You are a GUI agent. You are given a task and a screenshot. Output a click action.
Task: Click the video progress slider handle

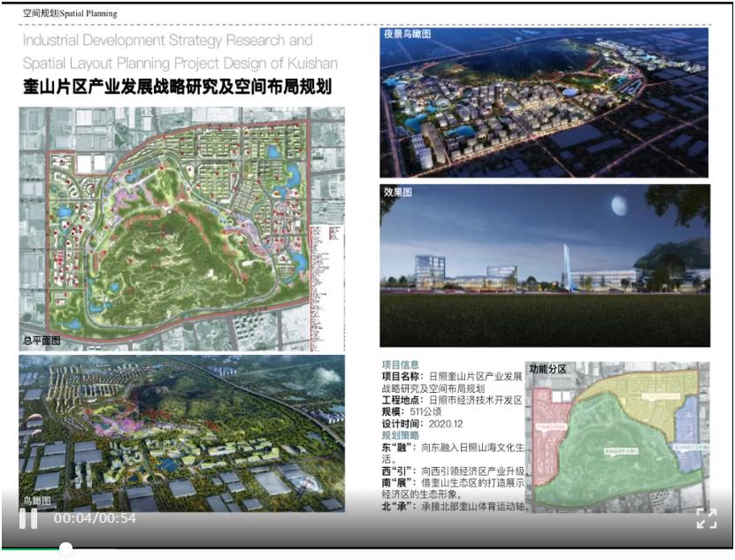[x=65, y=548]
